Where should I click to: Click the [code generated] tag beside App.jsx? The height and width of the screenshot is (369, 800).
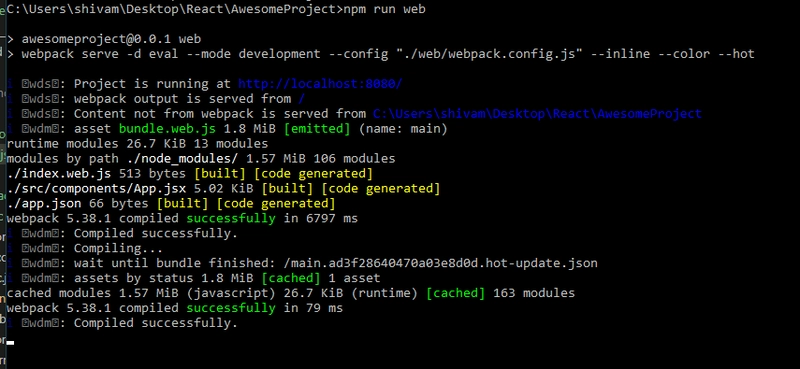tap(380, 188)
